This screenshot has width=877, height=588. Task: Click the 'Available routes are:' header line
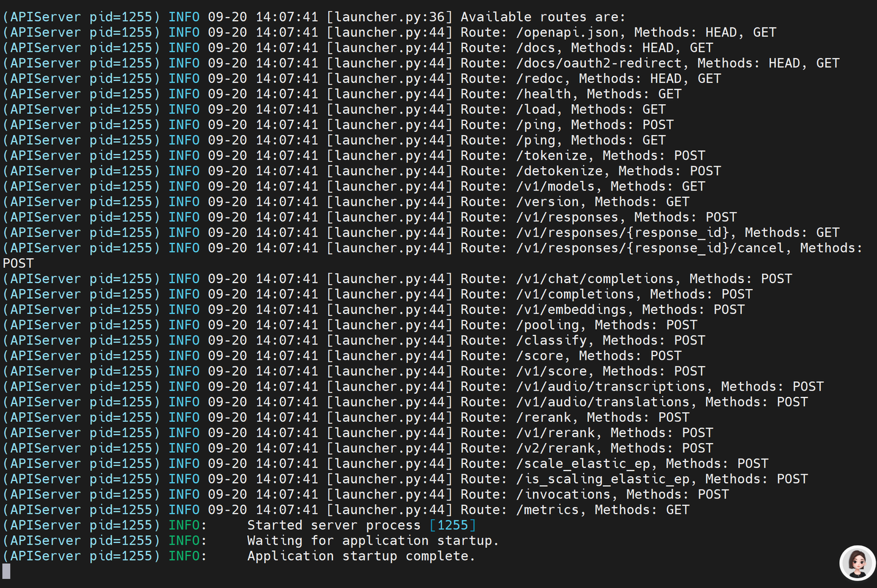coord(543,17)
